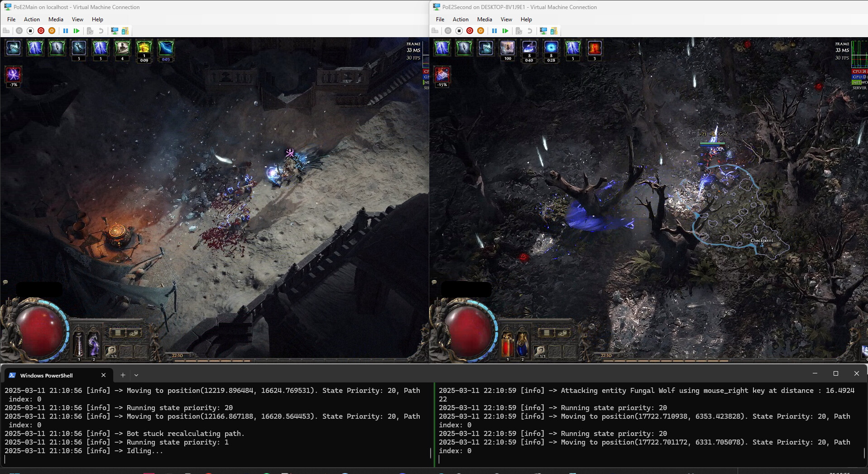Click the fiery red buff icon labeled 3
Viewport: 868px width, 474px height.
click(x=595, y=48)
